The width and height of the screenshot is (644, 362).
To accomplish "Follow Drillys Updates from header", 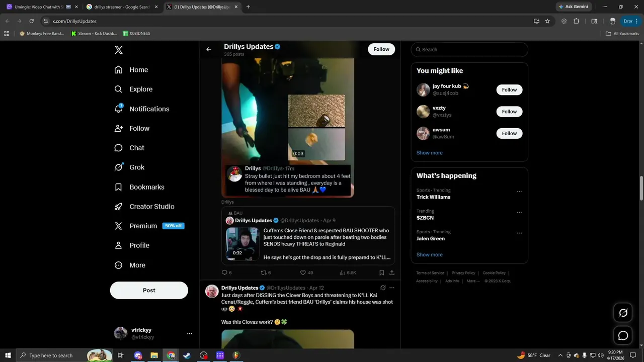I will click(x=381, y=49).
